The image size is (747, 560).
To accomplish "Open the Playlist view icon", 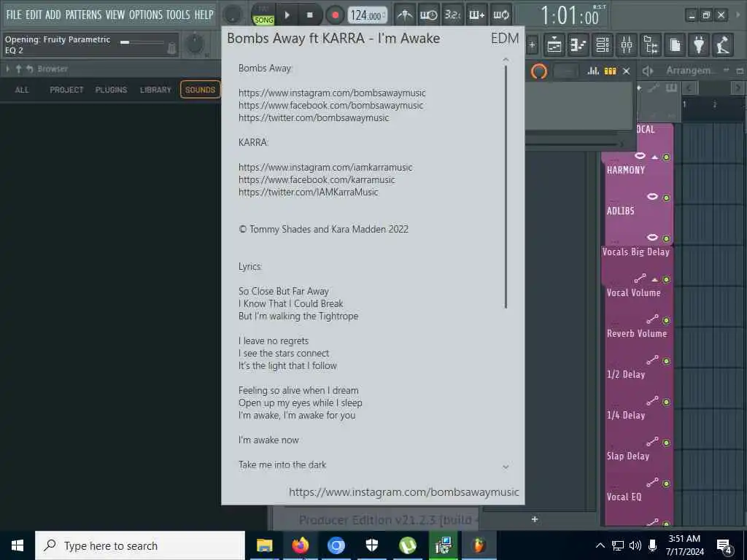I will [x=554, y=45].
